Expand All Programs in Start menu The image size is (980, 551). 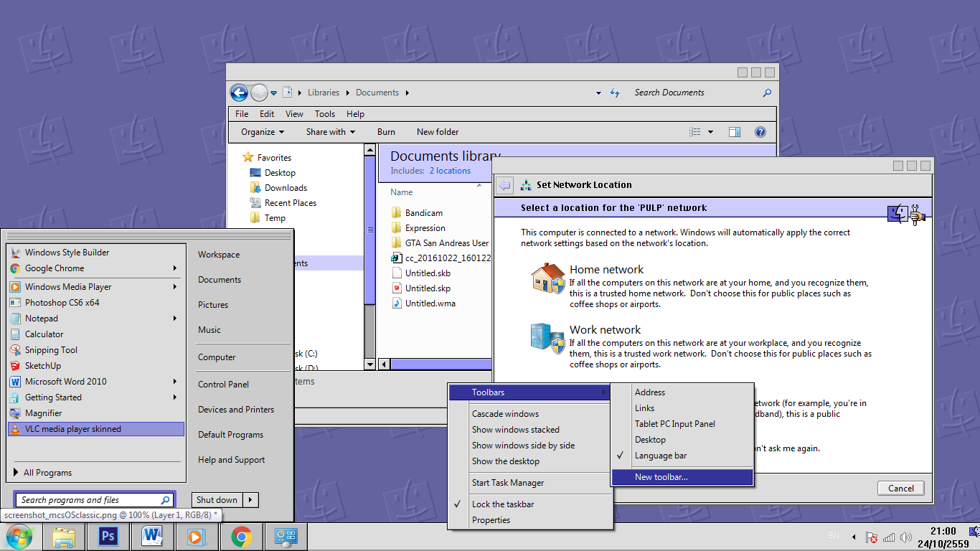(x=47, y=473)
